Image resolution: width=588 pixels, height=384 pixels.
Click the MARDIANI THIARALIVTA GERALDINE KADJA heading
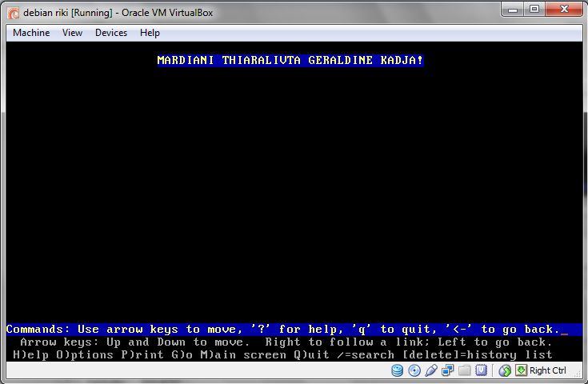(290, 60)
